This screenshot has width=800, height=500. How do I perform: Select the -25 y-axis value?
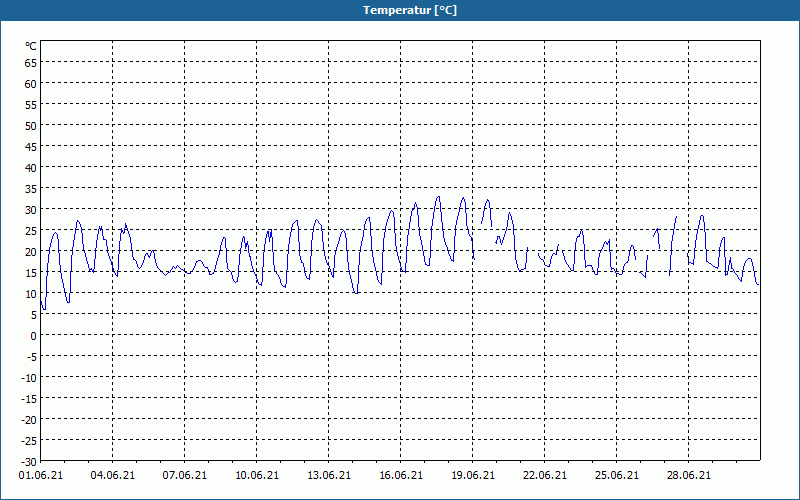click(29, 440)
